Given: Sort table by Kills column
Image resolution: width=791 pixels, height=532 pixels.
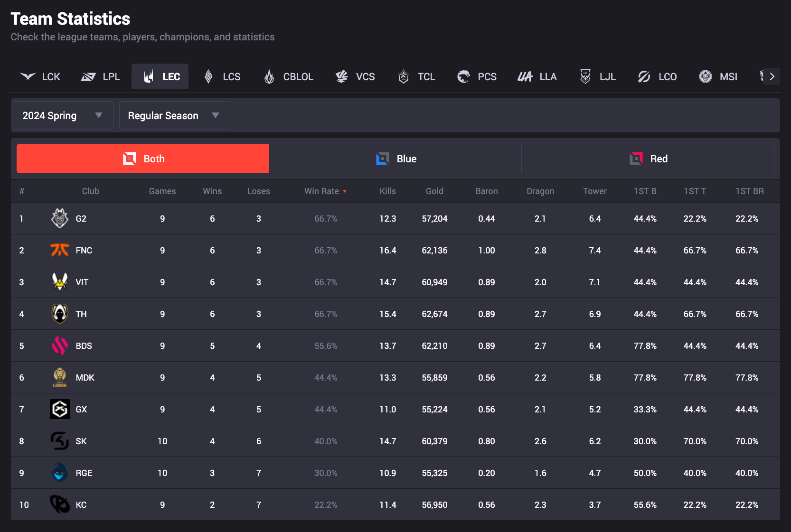Looking at the screenshot, I should [388, 191].
